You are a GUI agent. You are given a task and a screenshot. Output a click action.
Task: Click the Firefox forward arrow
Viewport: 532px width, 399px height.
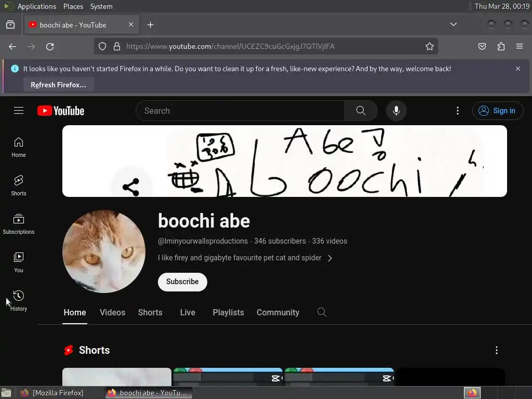(31, 46)
